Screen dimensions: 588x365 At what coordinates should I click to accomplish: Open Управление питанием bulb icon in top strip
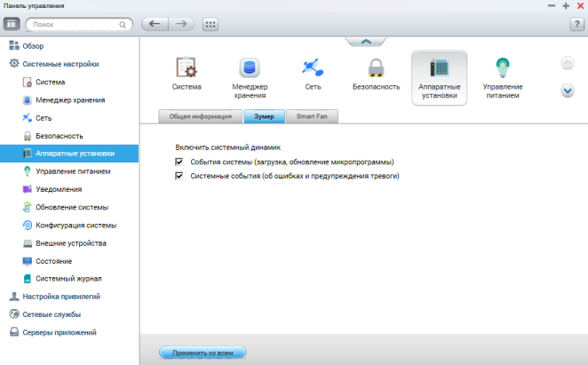coord(503,67)
